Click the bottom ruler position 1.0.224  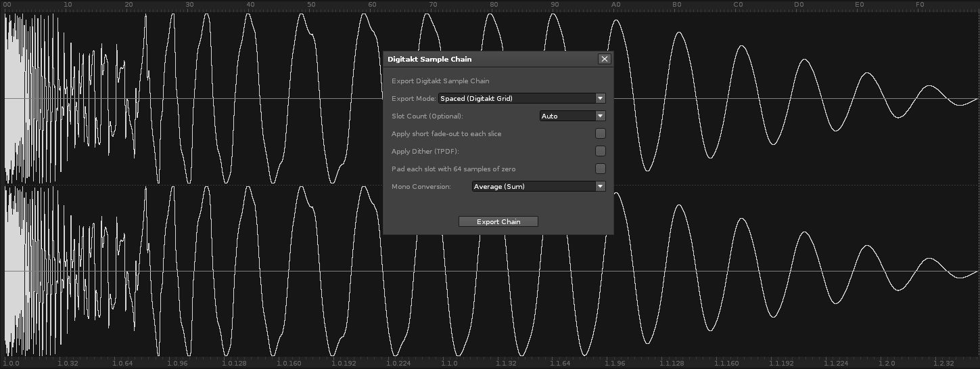[x=400, y=364]
